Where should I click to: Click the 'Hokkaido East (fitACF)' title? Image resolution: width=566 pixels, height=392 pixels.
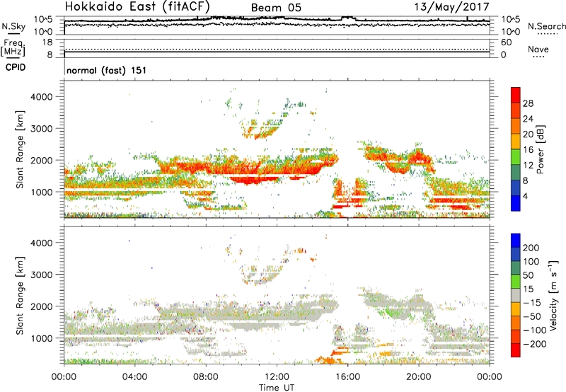click(x=137, y=6)
